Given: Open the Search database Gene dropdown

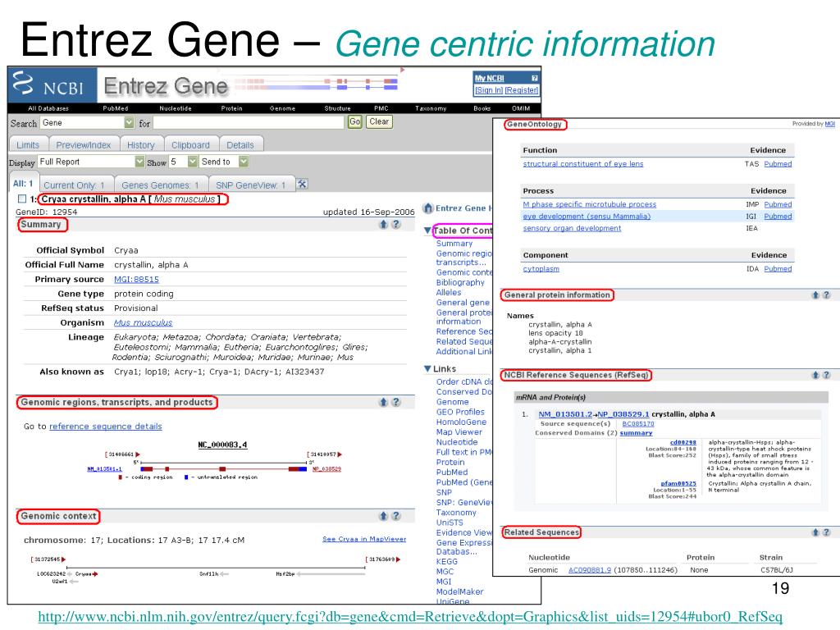Looking at the screenshot, I should (x=129, y=123).
